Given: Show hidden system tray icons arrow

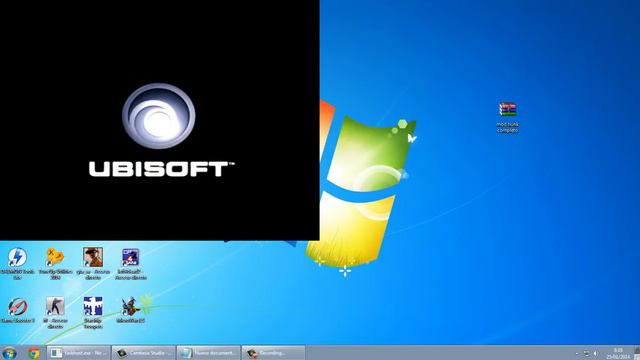Looking at the screenshot, I should [x=577, y=353].
